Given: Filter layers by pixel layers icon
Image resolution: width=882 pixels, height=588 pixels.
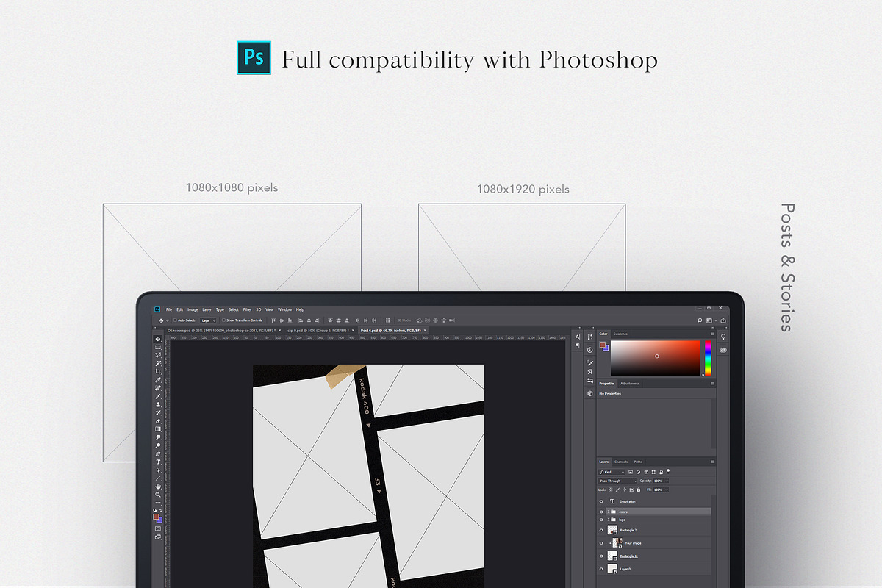Looking at the screenshot, I should 631,472.
